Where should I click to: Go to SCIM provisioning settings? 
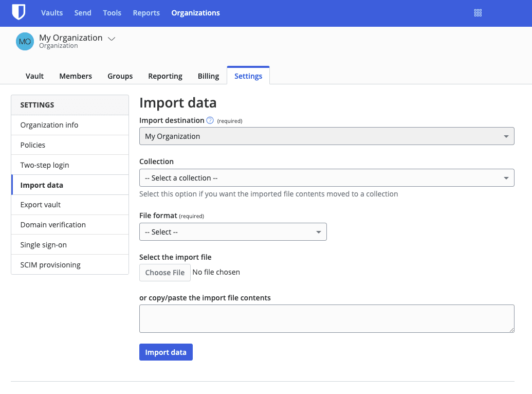pos(50,264)
